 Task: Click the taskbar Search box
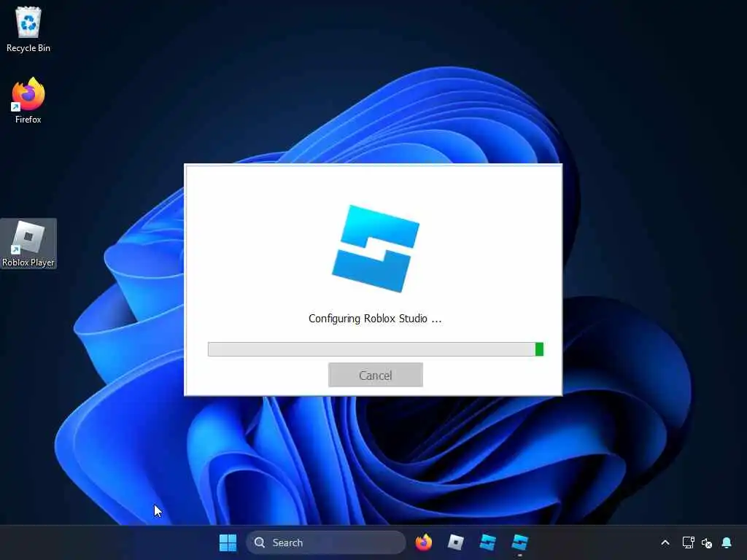[326, 542]
